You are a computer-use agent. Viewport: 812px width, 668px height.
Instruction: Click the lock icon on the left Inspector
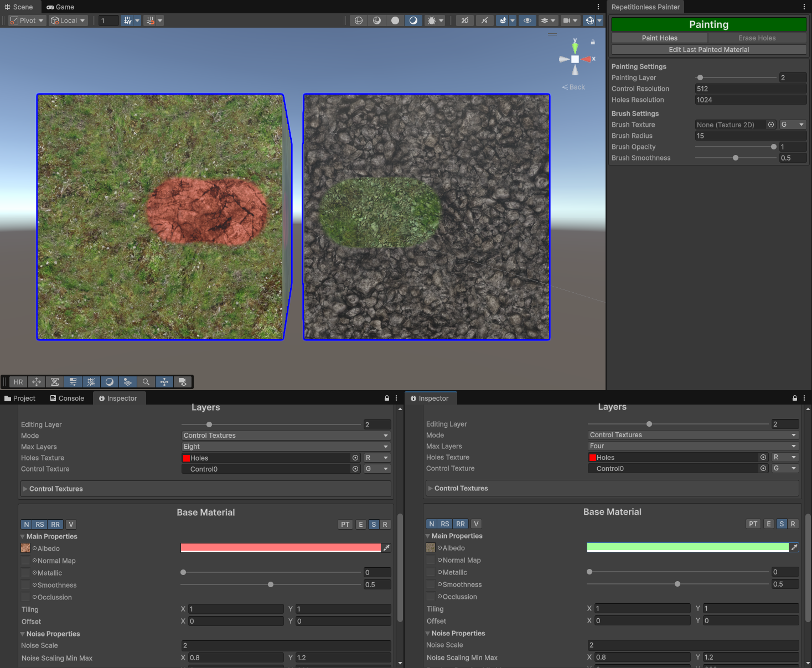click(x=387, y=398)
